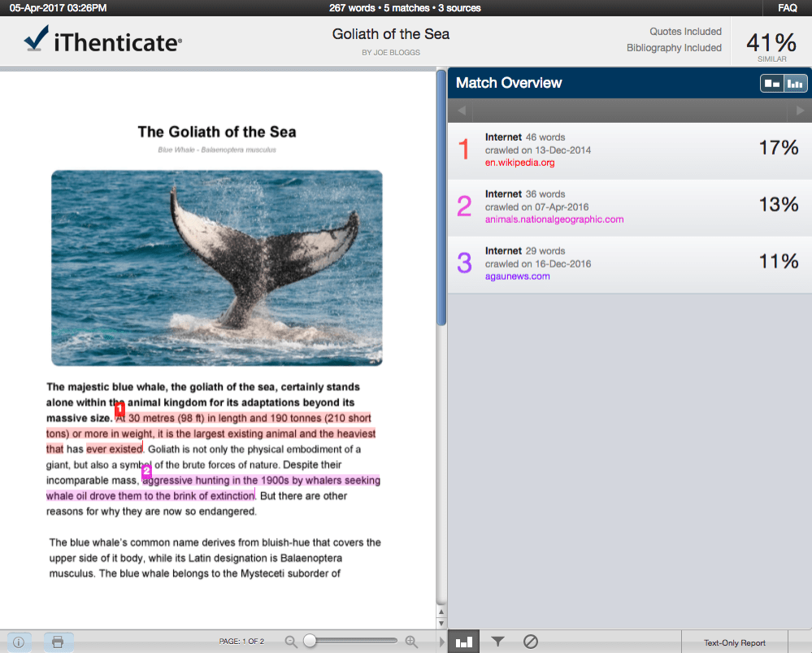Viewport: 812px width, 653px height.
Task: Click the zoom-in magnifier icon
Action: (412, 642)
